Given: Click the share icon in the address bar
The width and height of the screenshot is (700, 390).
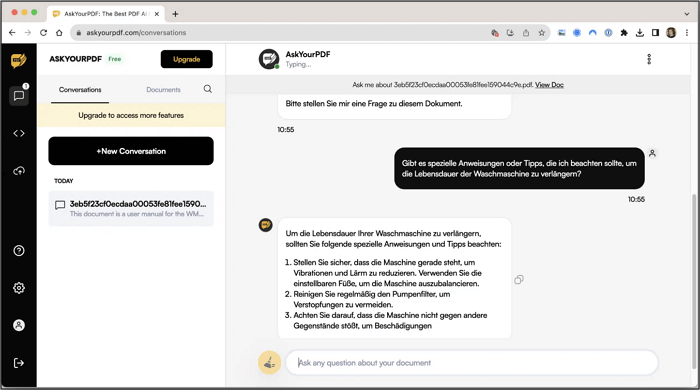Looking at the screenshot, I should pyautogui.click(x=526, y=33).
